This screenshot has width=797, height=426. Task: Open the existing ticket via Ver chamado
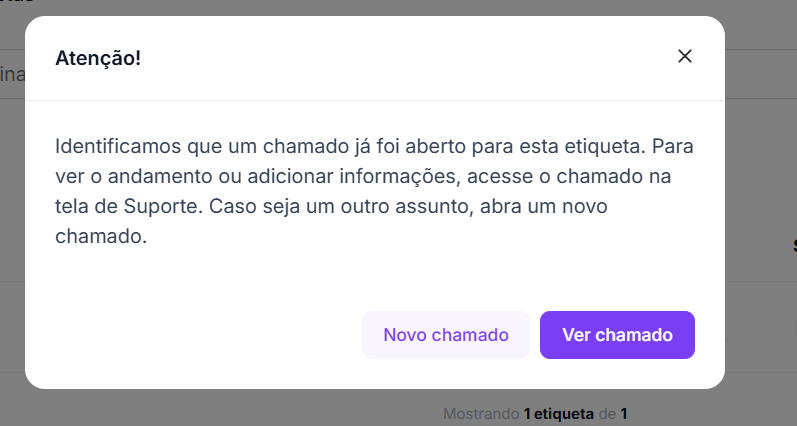point(617,335)
